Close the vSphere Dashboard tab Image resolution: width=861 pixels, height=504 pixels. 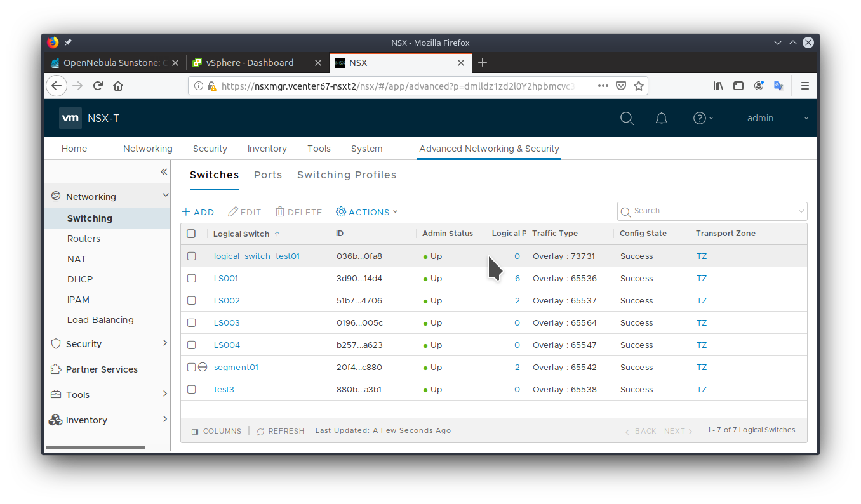tap(319, 63)
